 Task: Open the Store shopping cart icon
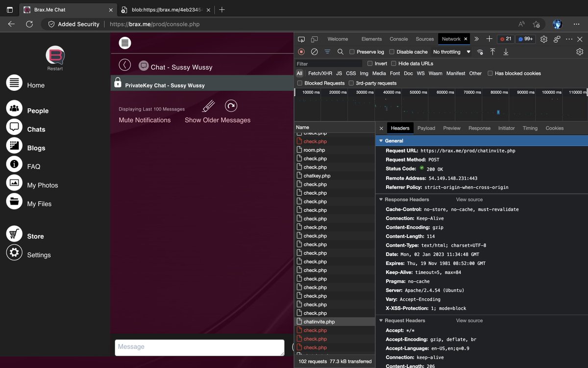[x=14, y=234]
